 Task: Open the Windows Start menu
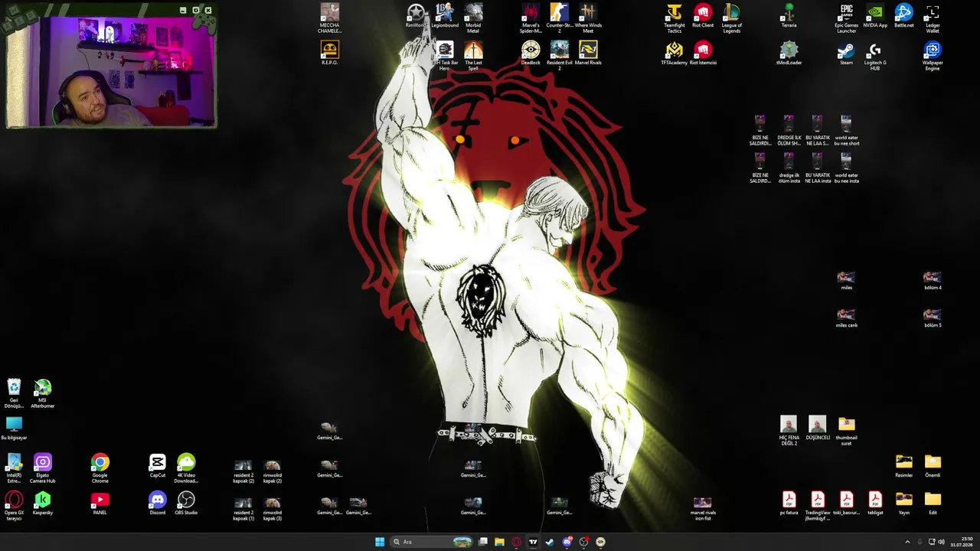pos(380,542)
